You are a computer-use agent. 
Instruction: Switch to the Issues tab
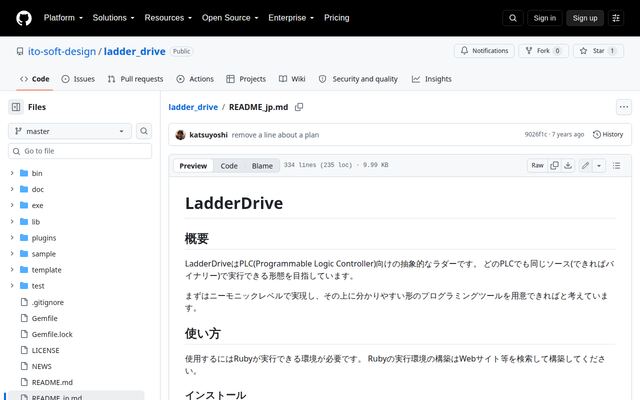click(78, 79)
